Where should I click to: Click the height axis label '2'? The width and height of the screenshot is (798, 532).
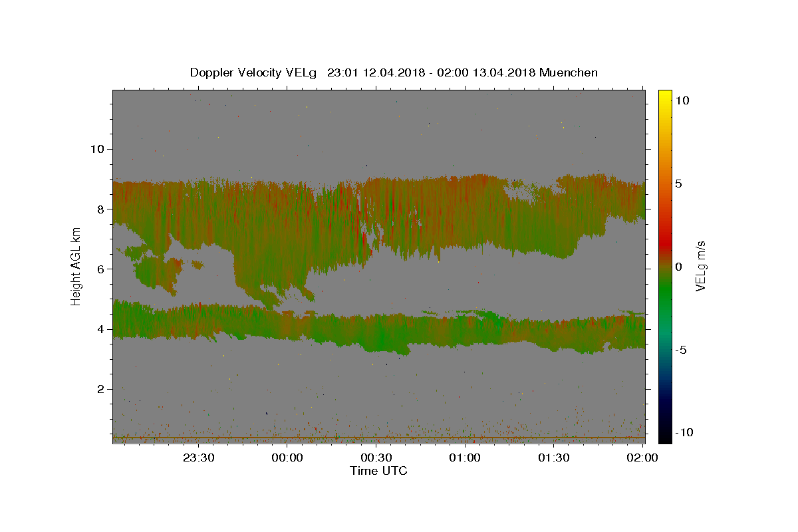point(100,389)
